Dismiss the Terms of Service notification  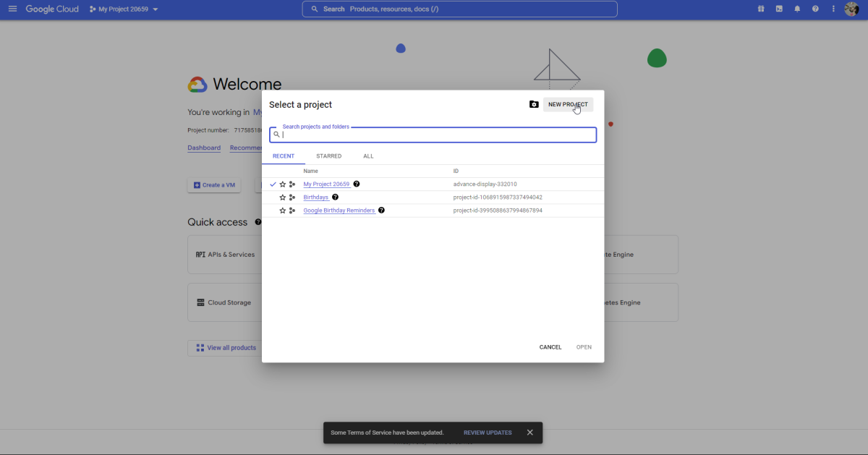click(x=530, y=433)
